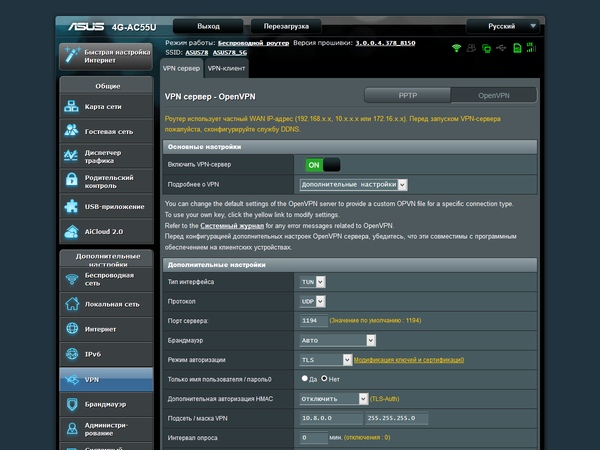Click the VPN subnet 10.8.0.0 field
Viewport: 600px width, 450px height.
point(331,418)
